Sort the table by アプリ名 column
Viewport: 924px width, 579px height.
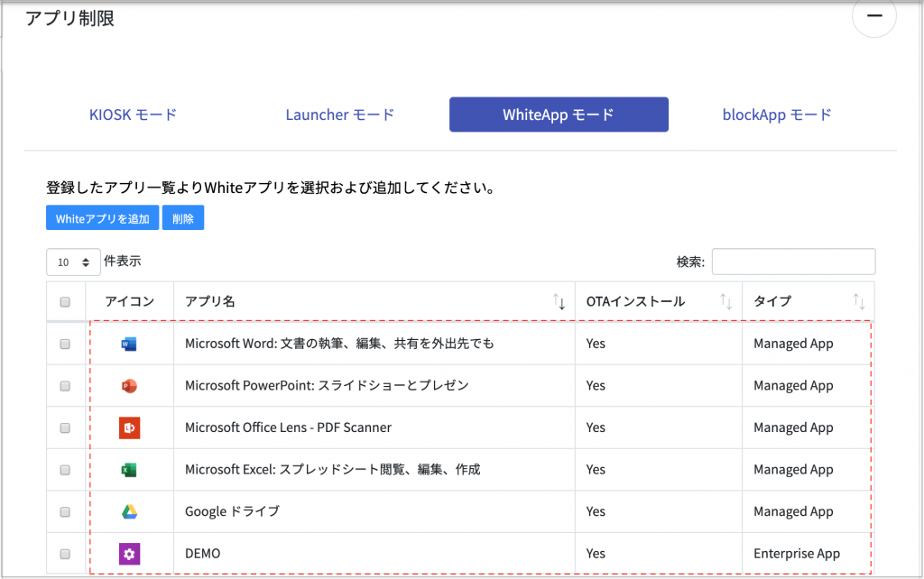coord(559,302)
